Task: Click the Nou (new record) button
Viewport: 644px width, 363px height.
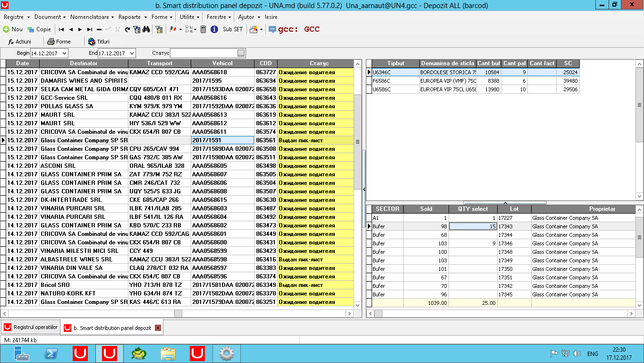Action: [x=13, y=29]
